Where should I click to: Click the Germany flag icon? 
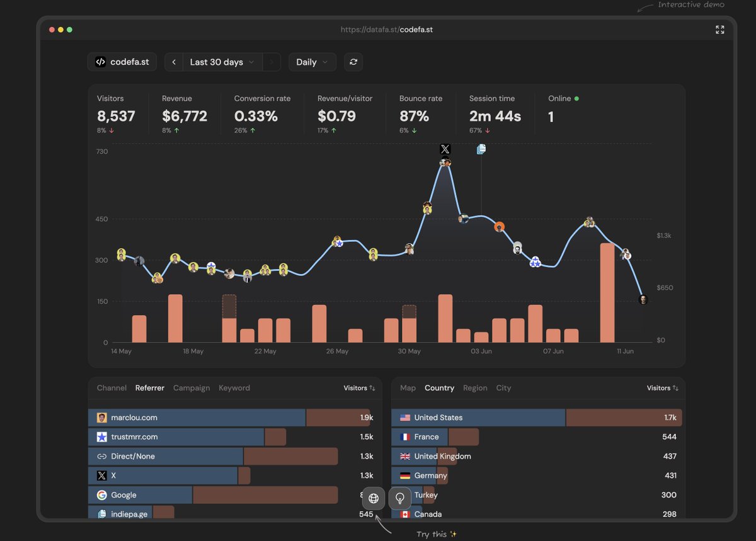(x=405, y=476)
